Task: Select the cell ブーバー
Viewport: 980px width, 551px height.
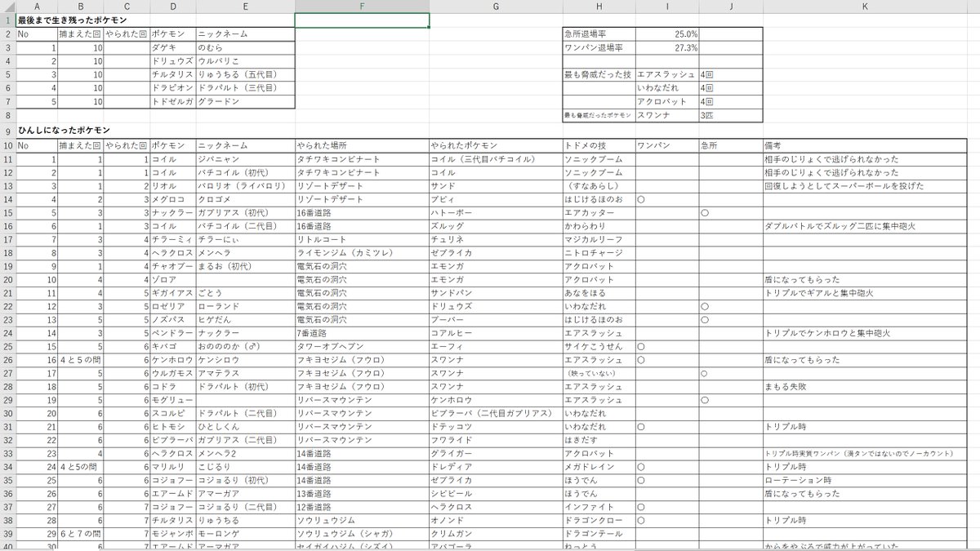Action: [496, 320]
